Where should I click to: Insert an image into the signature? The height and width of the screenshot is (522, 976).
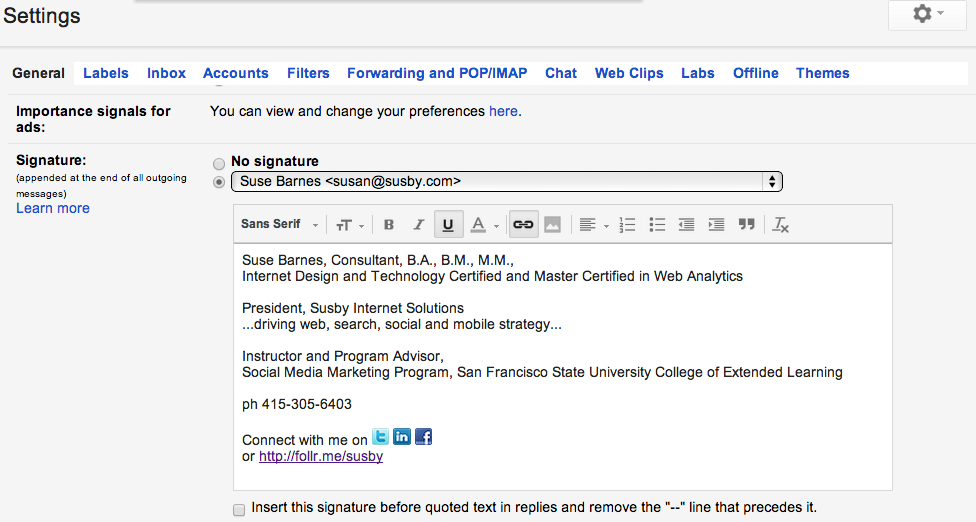(552, 225)
